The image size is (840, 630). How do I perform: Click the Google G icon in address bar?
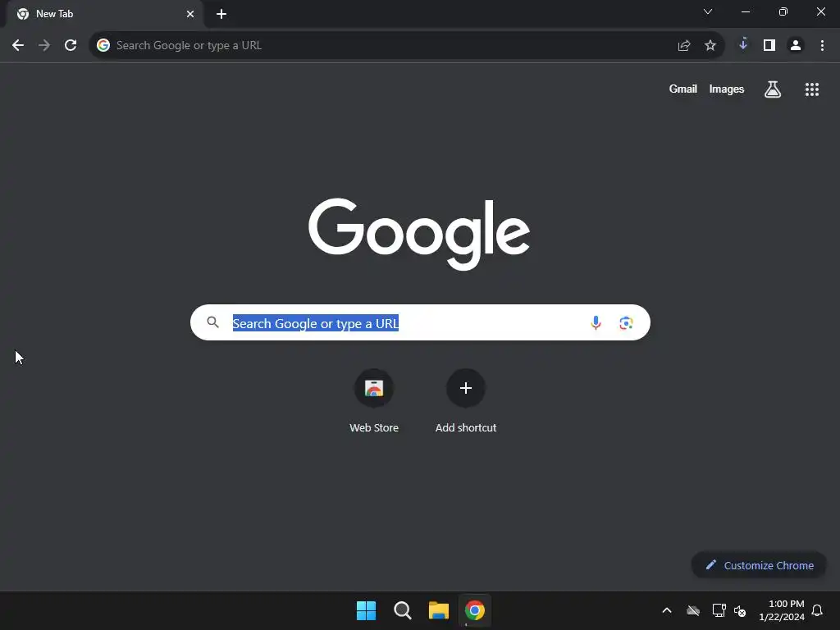(103, 46)
